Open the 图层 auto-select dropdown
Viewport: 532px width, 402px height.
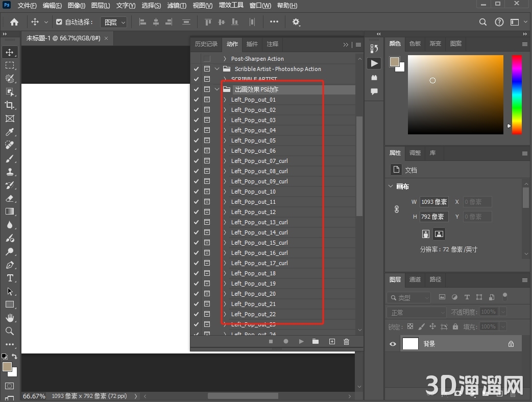(114, 22)
